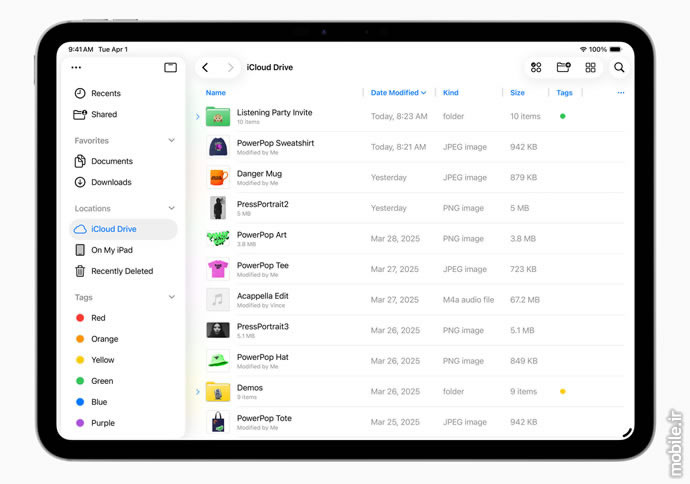Select the PowerPop Sweatshirt file name
Image resolution: width=690 pixels, height=484 pixels.
[275, 143]
